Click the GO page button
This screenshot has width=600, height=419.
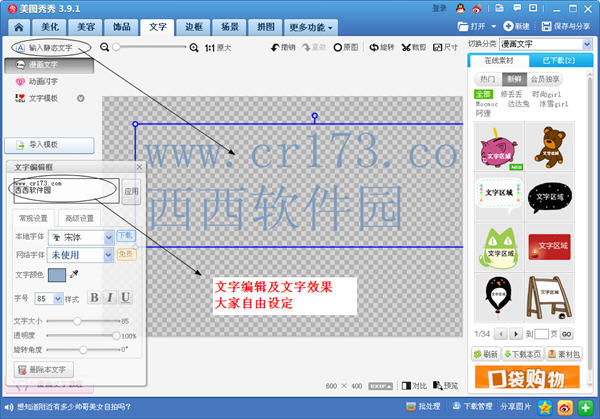point(566,334)
